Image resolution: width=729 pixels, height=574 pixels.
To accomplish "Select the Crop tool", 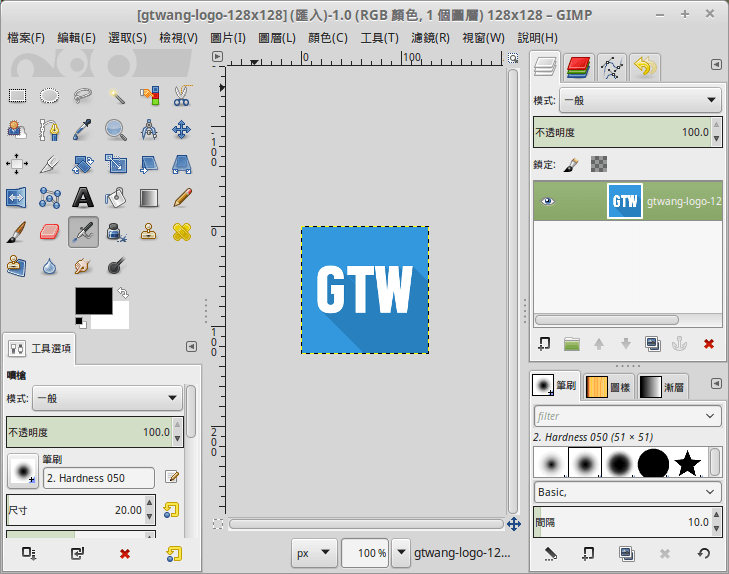I will click(x=49, y=164).
